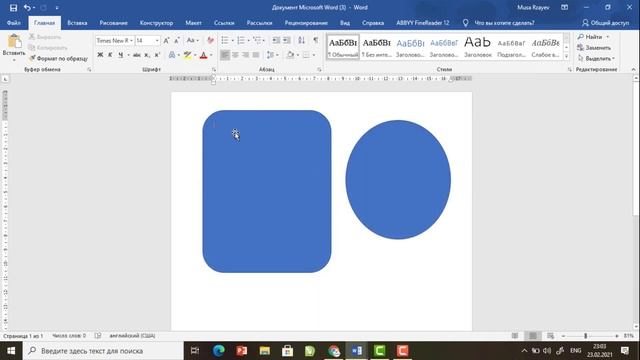Screen dimensions: 640x360
Task: Increase paragraph indent
Action: pyautogui.click(x=287, y=40)
